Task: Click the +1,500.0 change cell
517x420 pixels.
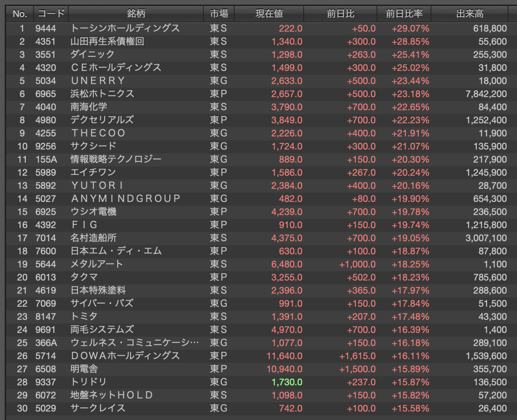Action: pos(358,369)
